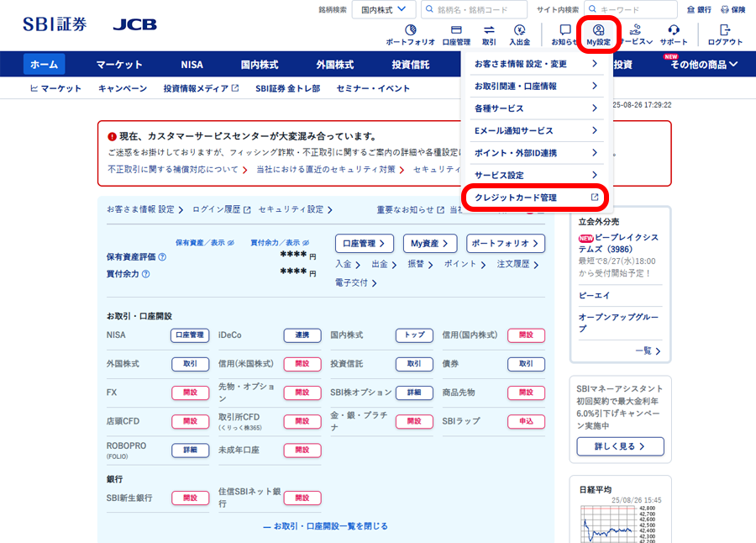Open the ログイン履歴 link
Image resolution: width=756 pixels, height=543 pixels.
[x=221, y=209]
